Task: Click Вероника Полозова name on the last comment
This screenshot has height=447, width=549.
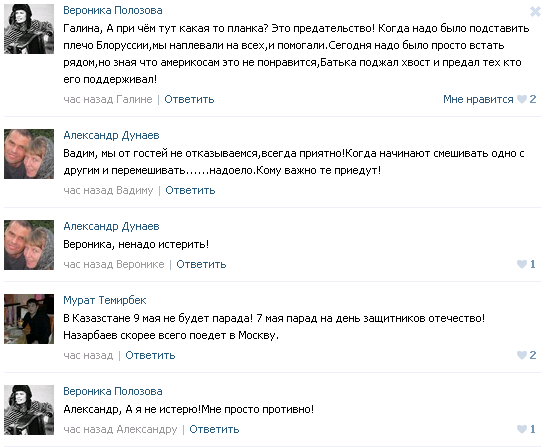Action: (113, 391)
